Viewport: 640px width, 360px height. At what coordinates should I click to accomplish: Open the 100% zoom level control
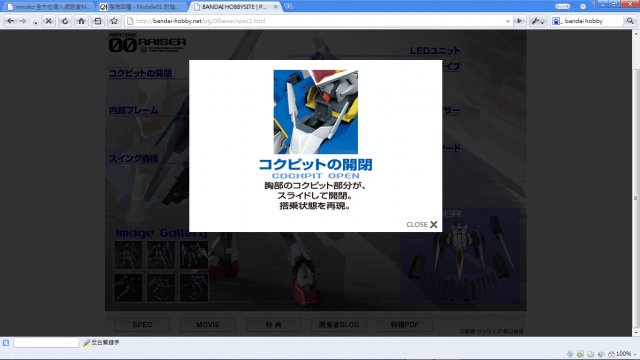[x=622, y=354]
